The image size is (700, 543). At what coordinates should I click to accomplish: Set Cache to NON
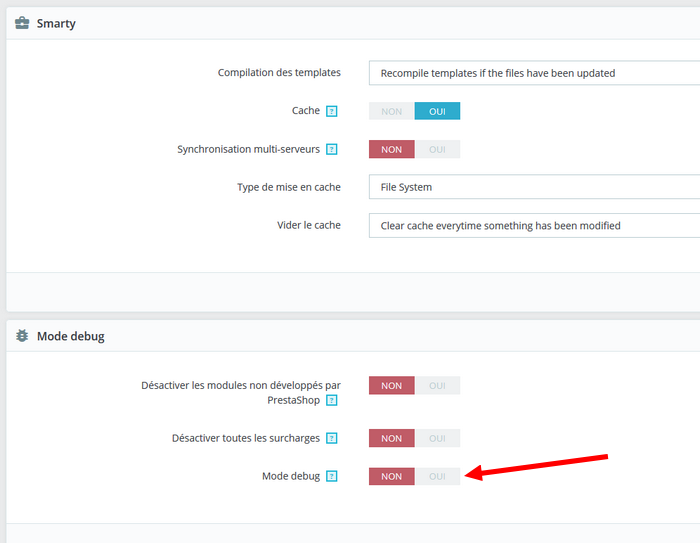coord(392,111)
